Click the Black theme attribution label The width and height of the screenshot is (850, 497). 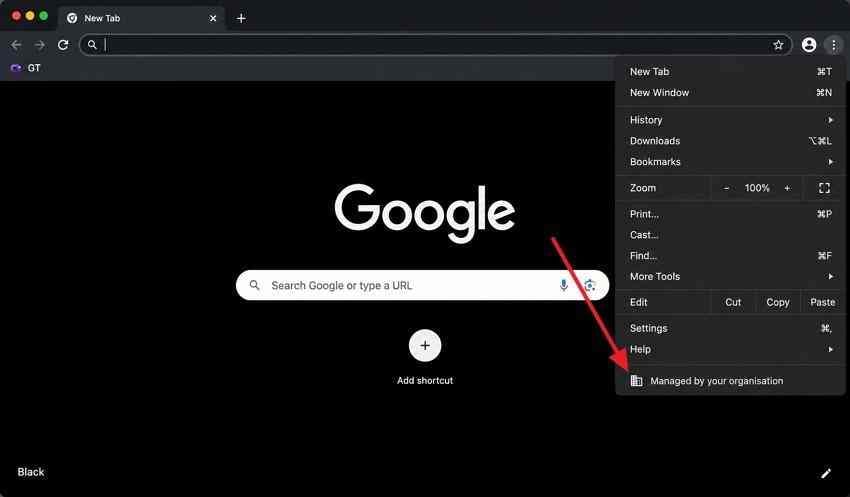coord(31,472)
